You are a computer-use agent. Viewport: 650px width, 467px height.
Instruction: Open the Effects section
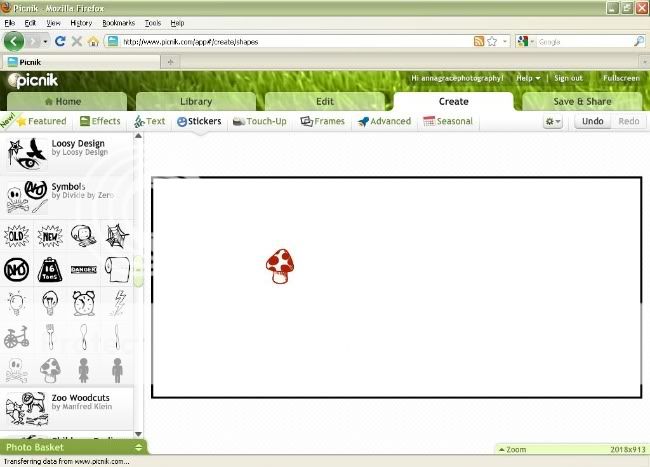point(100,121)
